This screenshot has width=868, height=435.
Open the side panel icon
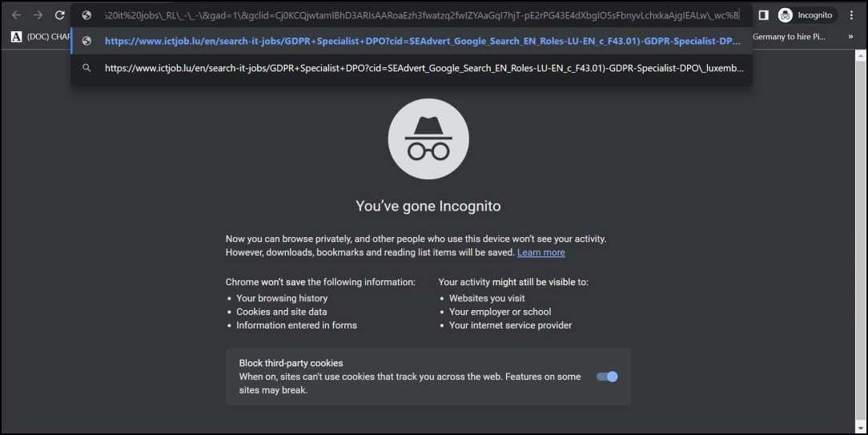tap(763, 15)
